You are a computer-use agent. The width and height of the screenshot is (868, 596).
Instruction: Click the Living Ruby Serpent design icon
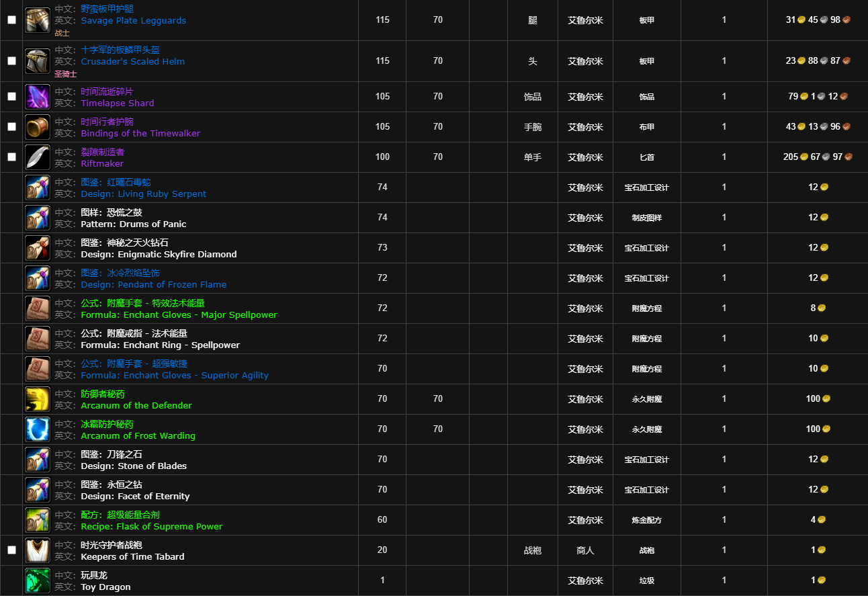(37, 187)
